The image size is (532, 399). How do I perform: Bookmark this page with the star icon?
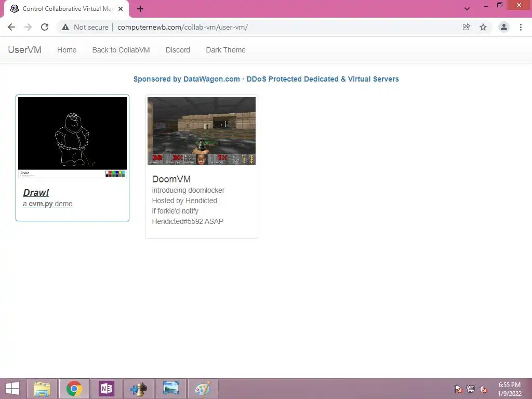click(x=483, y=27)
